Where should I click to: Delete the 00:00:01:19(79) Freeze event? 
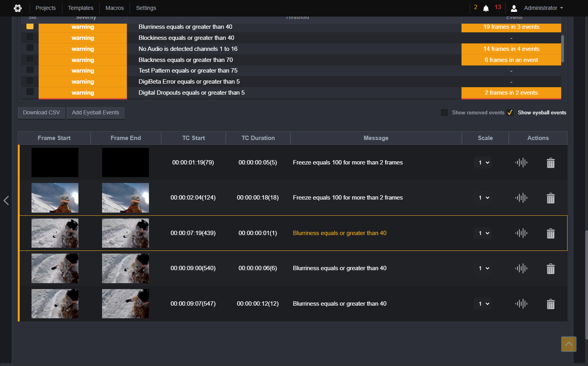(551, 163)
